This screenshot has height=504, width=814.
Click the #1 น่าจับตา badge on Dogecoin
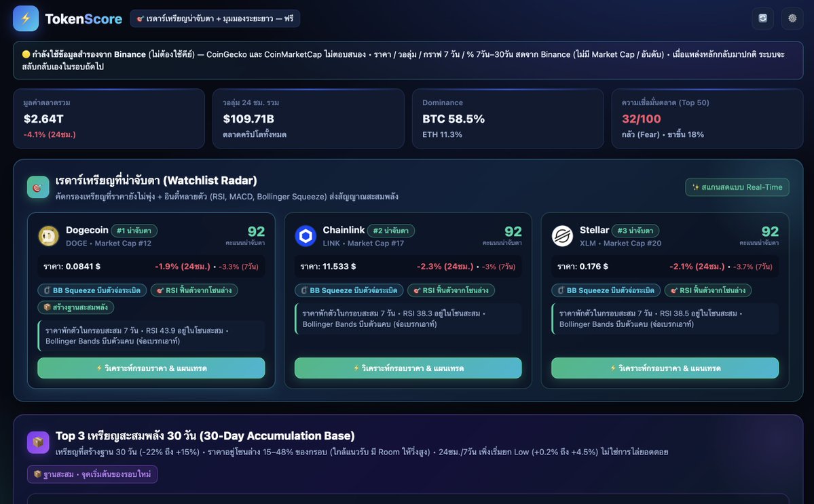134,231
